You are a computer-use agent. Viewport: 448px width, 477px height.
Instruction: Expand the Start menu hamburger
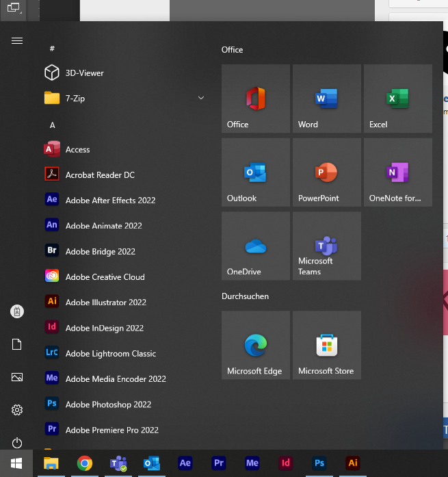click(17, 41)
